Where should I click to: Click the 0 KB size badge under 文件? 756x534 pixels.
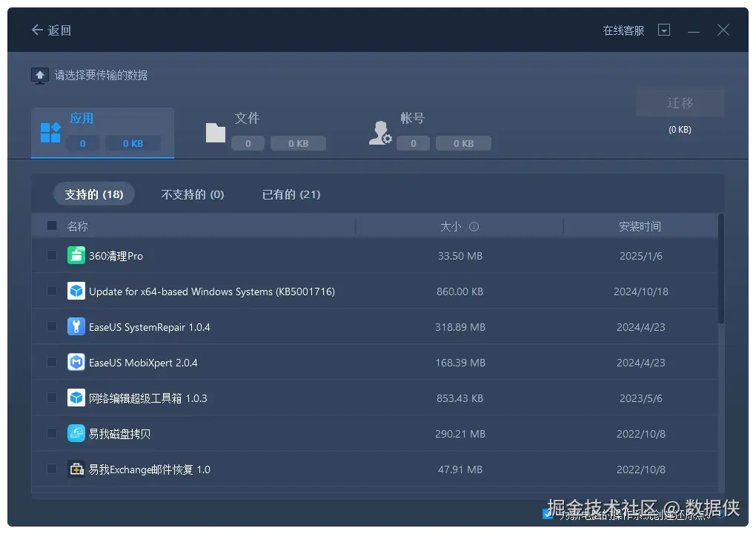[x=298, y=143]
